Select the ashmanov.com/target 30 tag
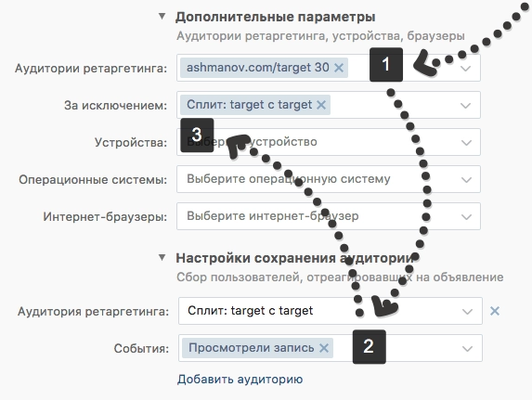This screenshot has width=532, height=400. pyautogui.click(x=258, y=68)
